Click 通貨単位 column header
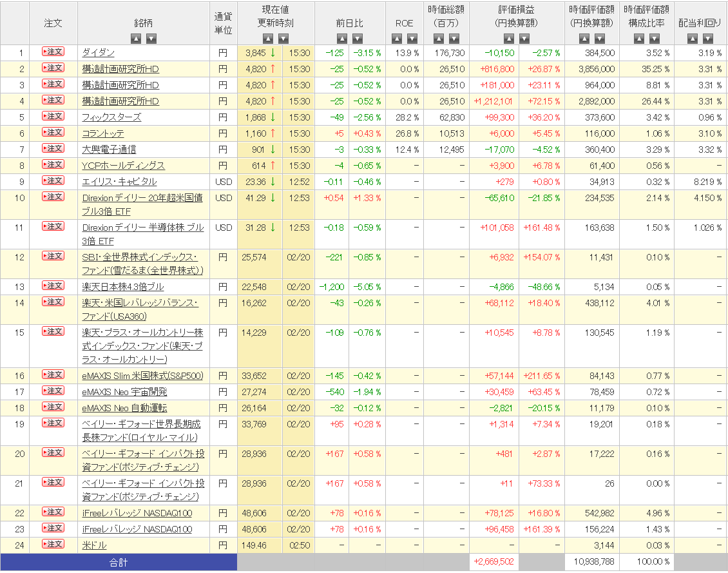The width and height of the screenshot is (728, 573). point(224,23)
